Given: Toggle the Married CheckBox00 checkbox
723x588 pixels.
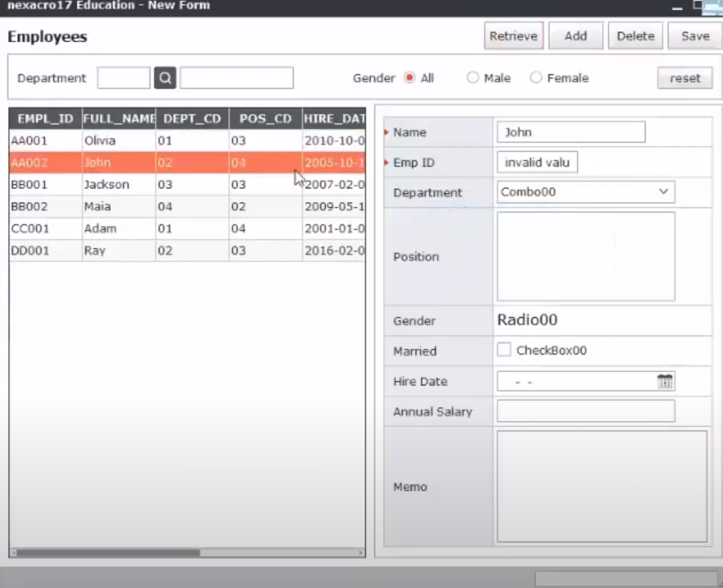Looking at the screenshot, I should click(x=504, y=350).
